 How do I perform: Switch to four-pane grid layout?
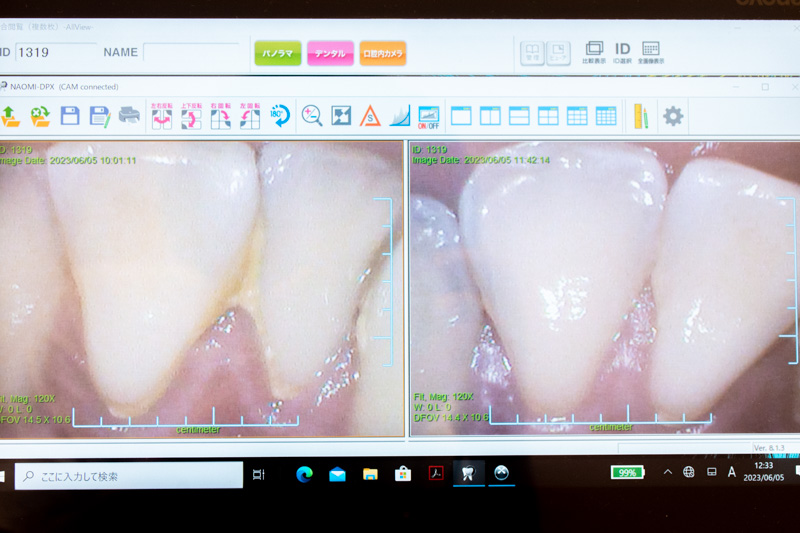click(x=548, y=116)
